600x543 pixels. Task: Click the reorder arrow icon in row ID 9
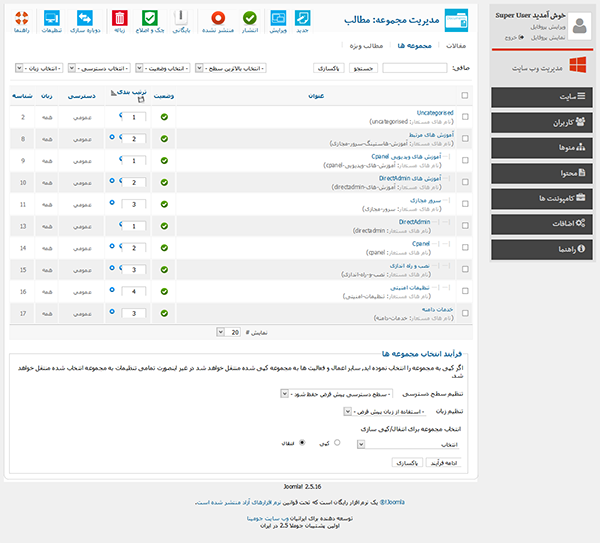(x=121, y=158)
